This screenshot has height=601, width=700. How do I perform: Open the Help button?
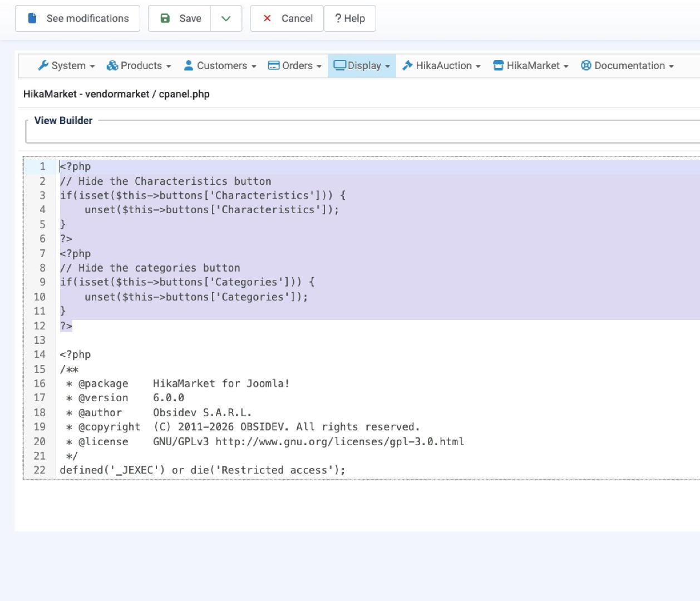349,18
